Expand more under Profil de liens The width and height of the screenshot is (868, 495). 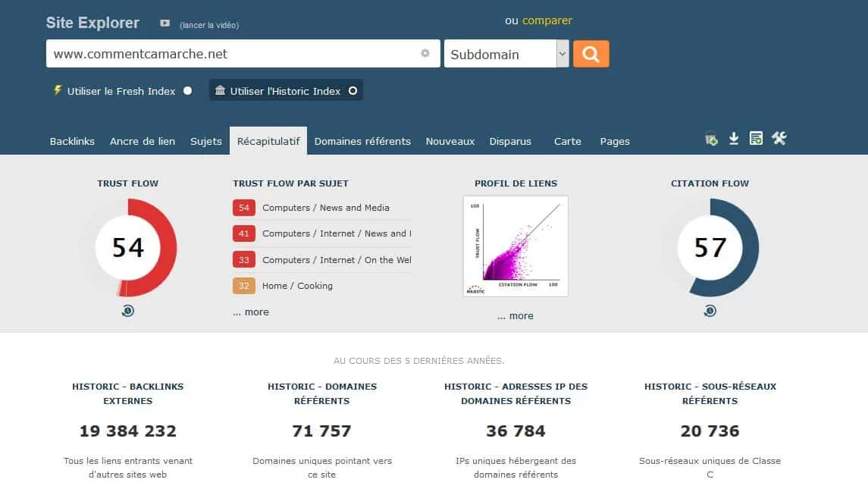click(515, 316)
